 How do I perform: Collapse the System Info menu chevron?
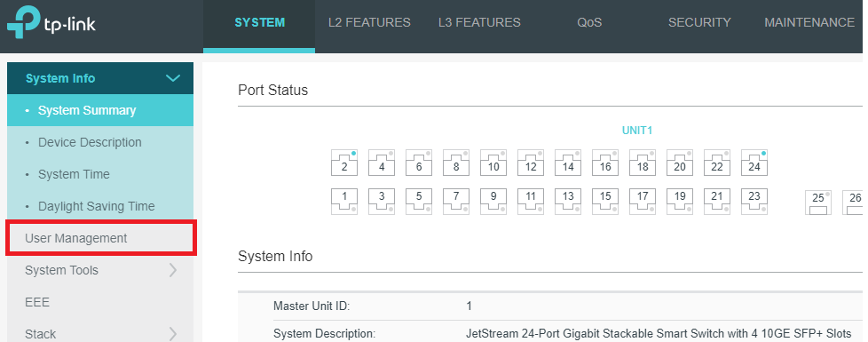[173, 78]
